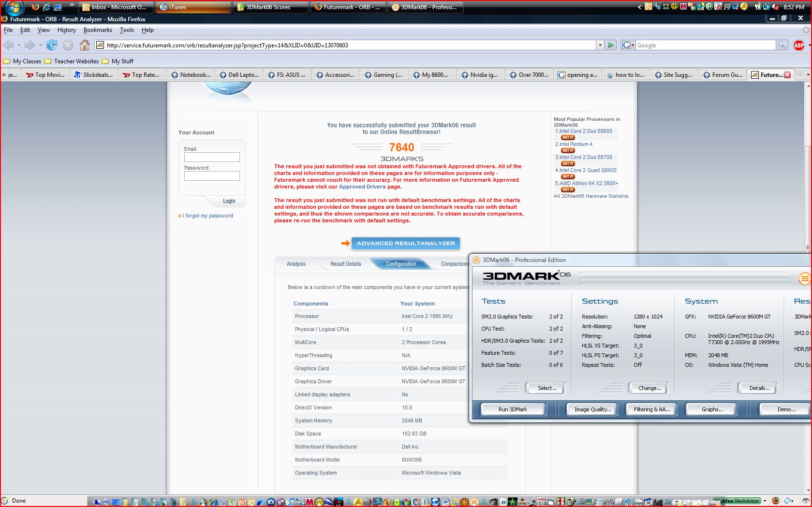Open the Bookmarks menu
The width and height of the screenshot is (812, 507).
(98, 30)
